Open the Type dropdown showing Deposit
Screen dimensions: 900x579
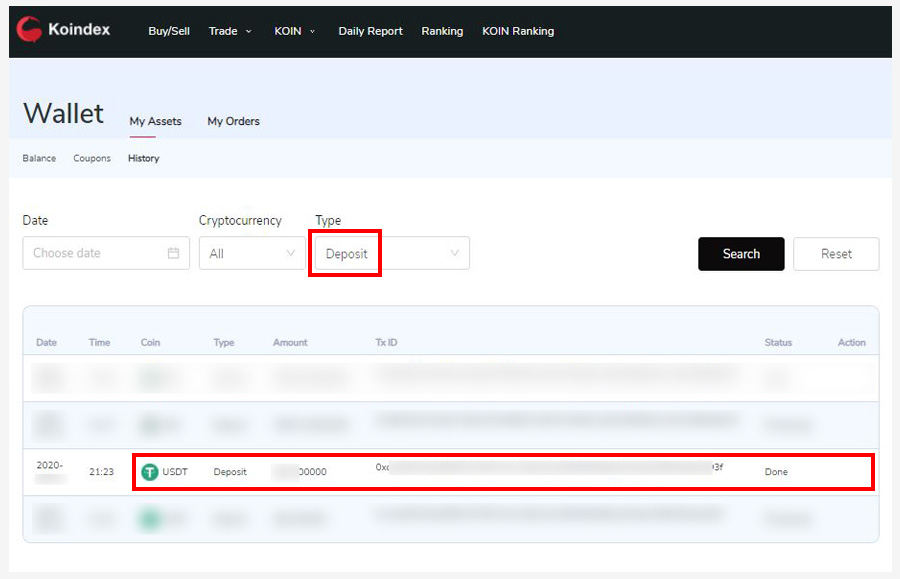392,253
